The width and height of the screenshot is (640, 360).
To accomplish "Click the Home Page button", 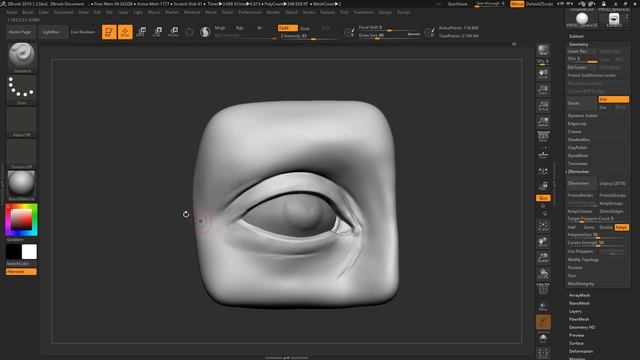I will pos(20,32).
